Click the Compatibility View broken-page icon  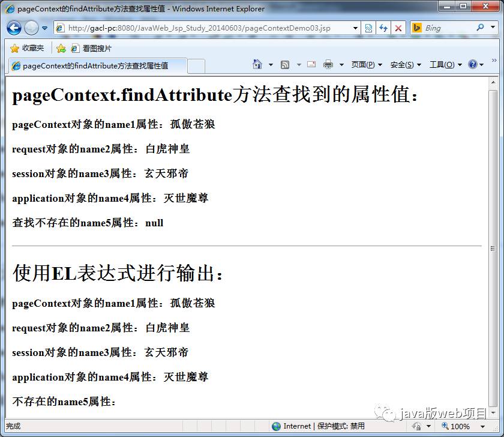pyautogui.click(x=368, y=28)
